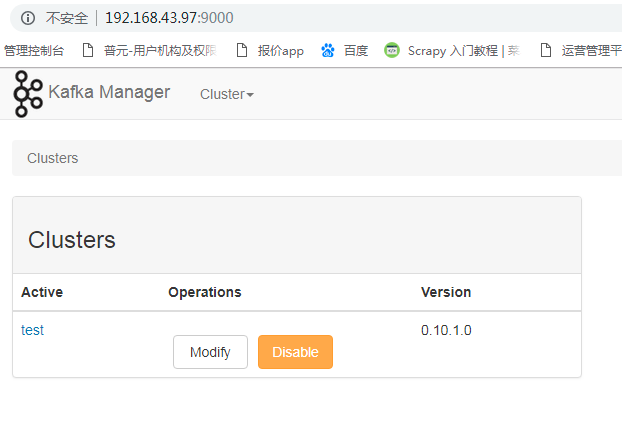This screenshot has height=426, width=622.
Task: Focus the address bar URL 192.168.43.97:9000
Action: [x=169, y=18]
